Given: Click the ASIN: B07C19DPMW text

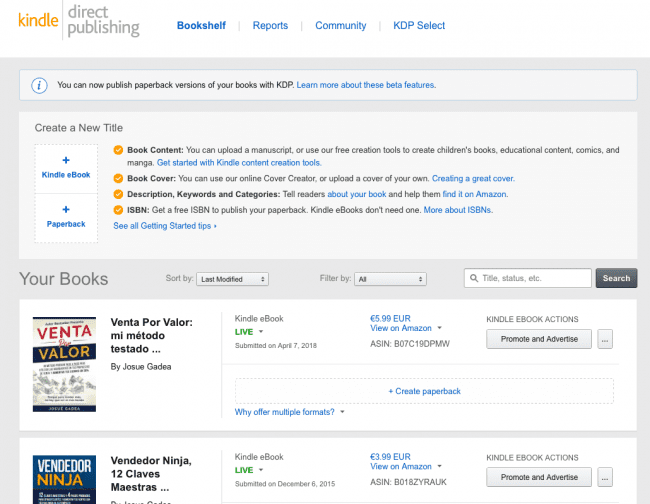Looking at the screenshot, I should pyautogui.click(x=410, y=344).
